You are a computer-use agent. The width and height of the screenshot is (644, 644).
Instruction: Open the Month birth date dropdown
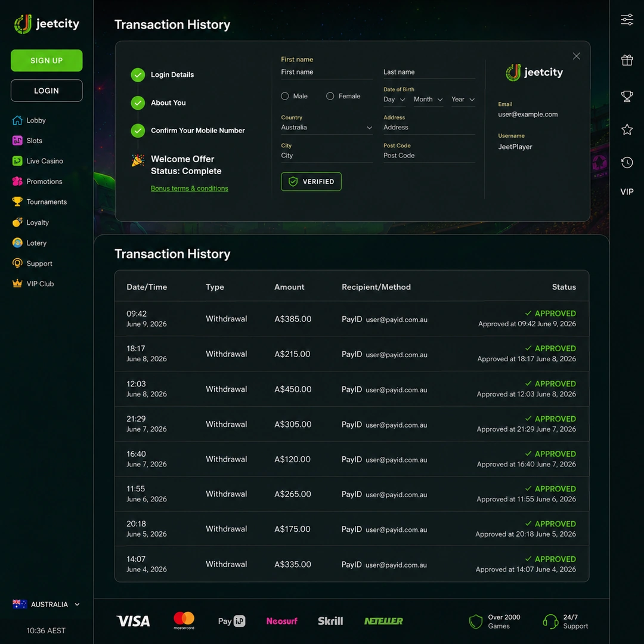pyautogui.click(x=428, y=100)
